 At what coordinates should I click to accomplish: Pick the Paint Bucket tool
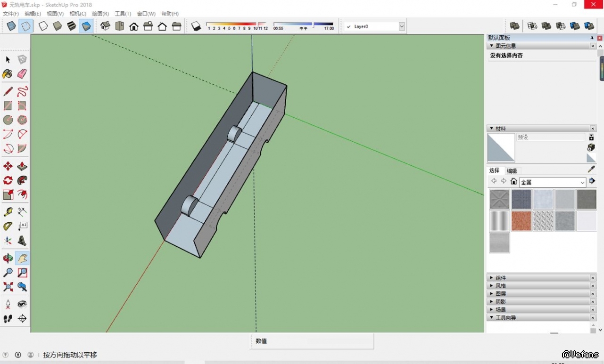tap(8, 74)
